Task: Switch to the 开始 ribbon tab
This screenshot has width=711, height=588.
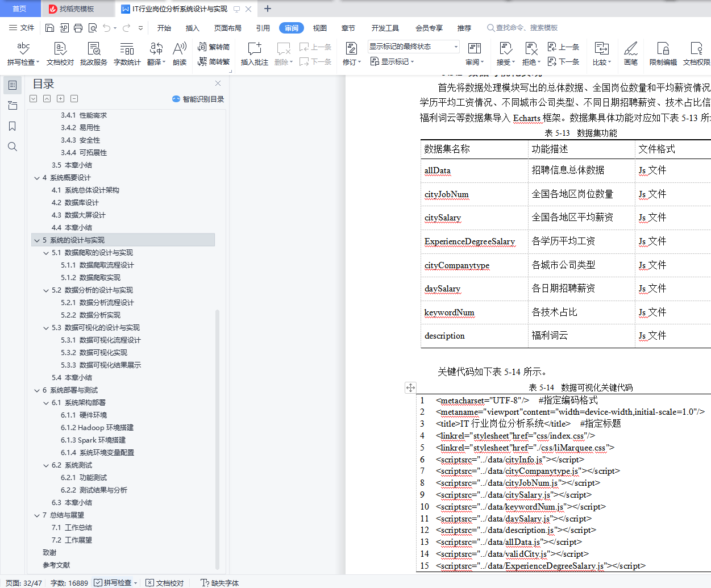Action: pos(164,28)
